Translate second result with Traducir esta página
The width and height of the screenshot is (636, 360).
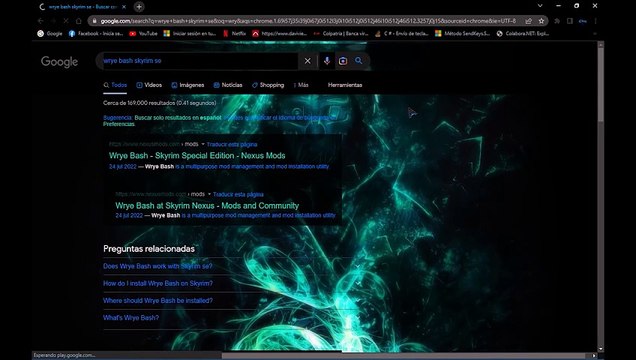click(x=238, y=195)
